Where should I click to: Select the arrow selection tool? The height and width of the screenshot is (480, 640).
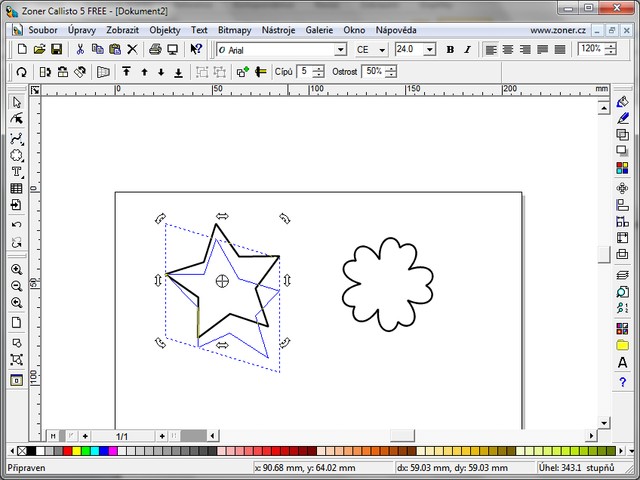(16, 102)
